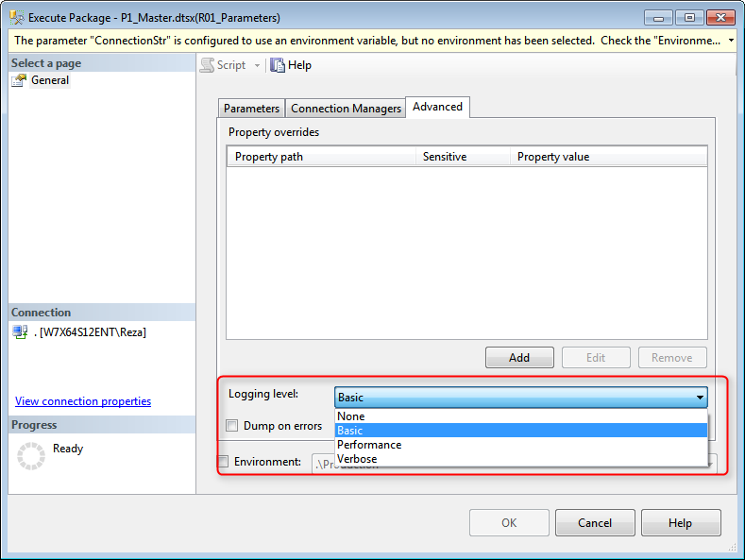Click the Script toolbar icon
Image resolution: width=745 pixels, height=560 pixels.
(207, 65)
